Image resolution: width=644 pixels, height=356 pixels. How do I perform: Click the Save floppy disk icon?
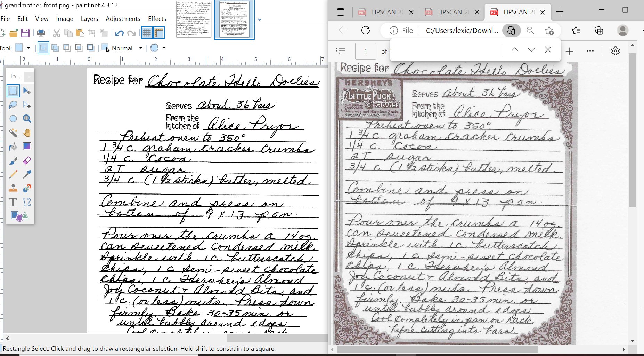(x=25, y=33)
